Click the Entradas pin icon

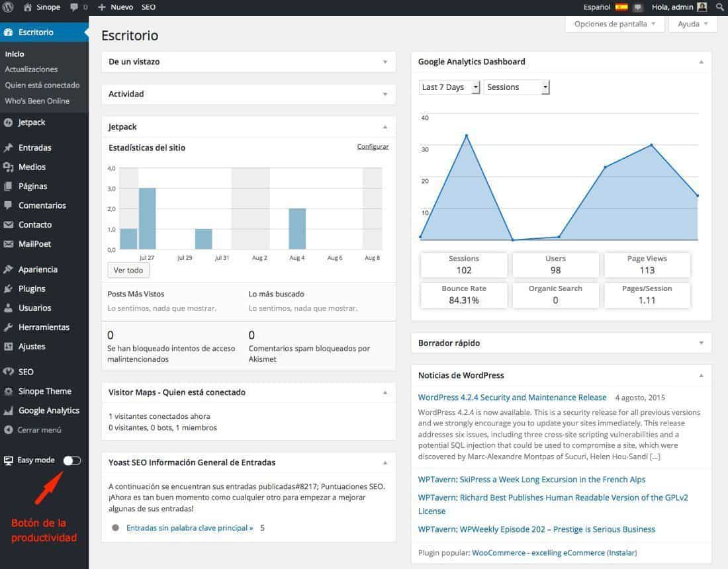(x=8, y=148)
